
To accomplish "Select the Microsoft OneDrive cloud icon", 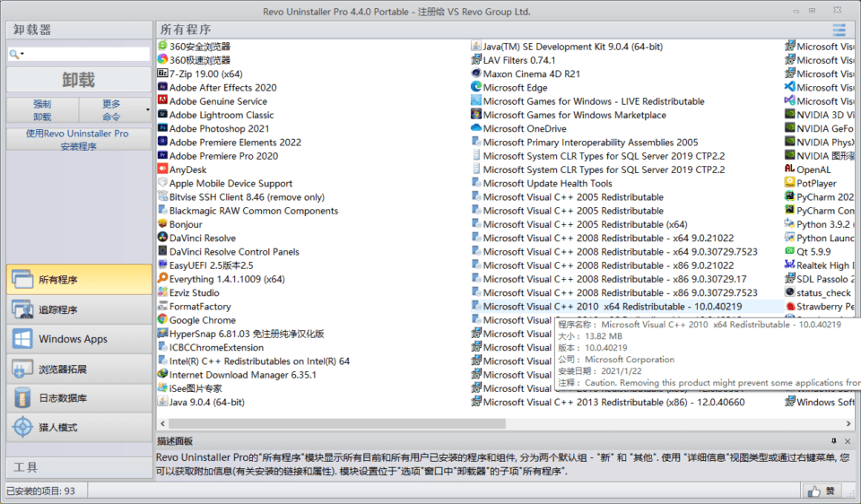I will [476, 128].
